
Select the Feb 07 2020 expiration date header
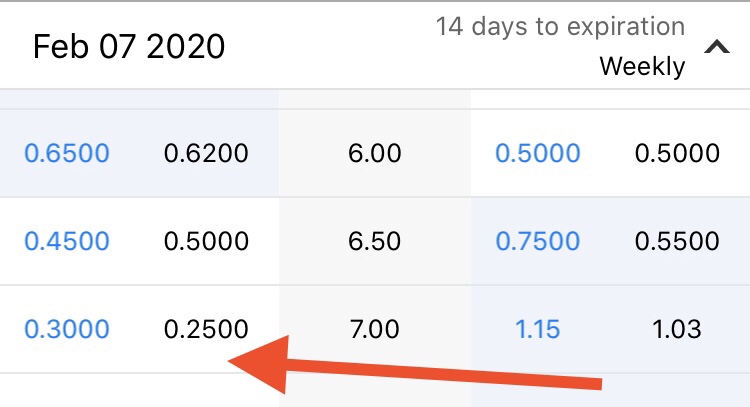coord(129,47)
